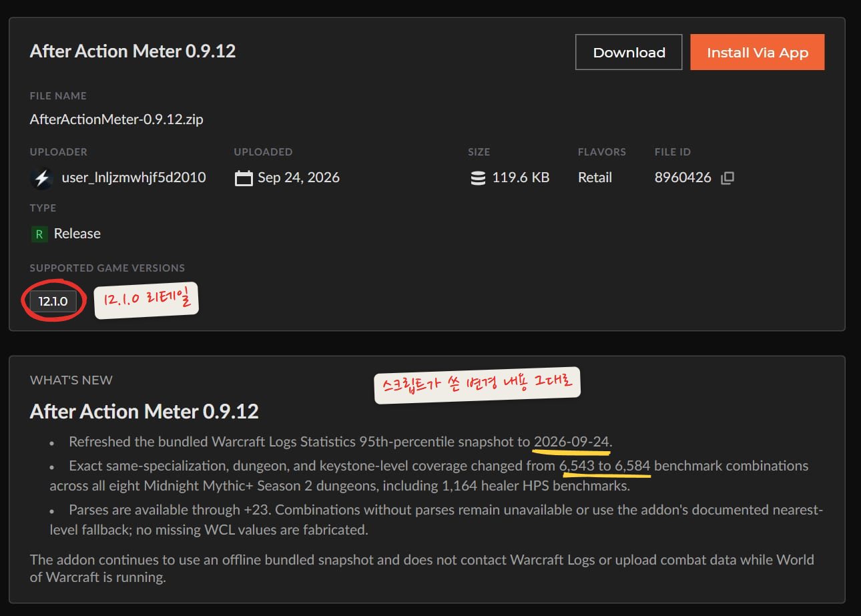This screenshot has width=861, height=616.
Task: Select the 12.1.0 game version tag
Action: [53, 301]
